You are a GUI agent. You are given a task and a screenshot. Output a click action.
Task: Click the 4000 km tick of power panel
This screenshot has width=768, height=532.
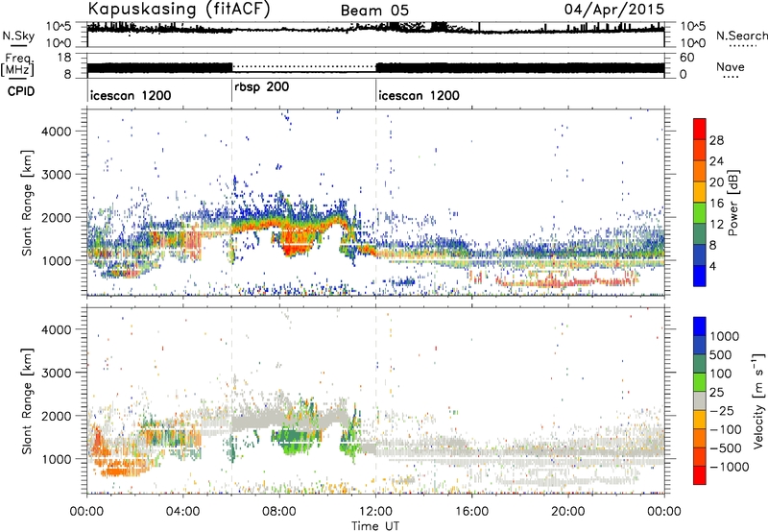pyautogui.click(x=56, y=132)
